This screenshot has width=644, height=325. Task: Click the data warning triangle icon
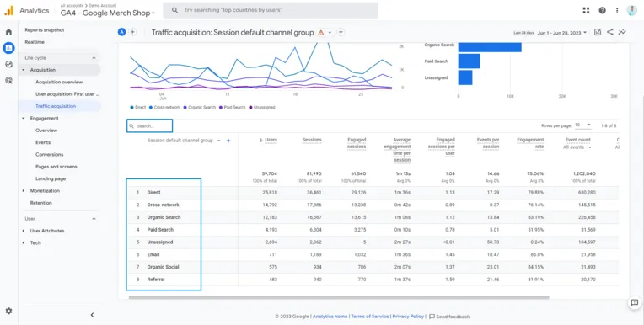click(x=321, y=33)
